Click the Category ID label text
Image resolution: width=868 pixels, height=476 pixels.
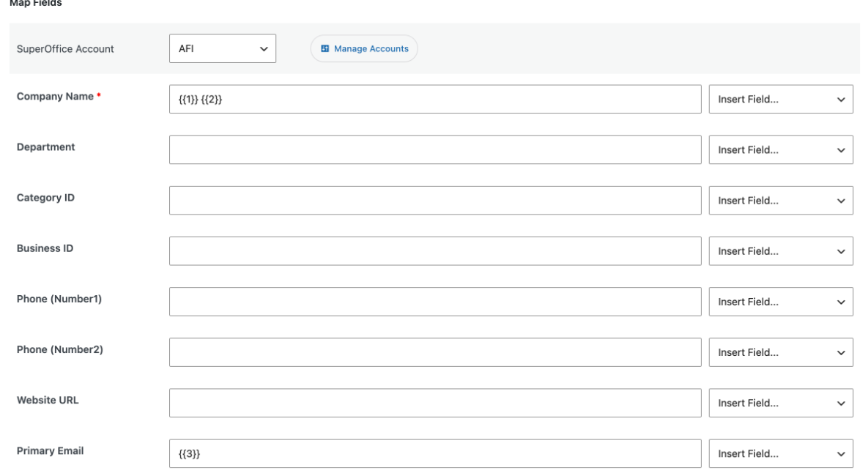click(x=45, y=198)
